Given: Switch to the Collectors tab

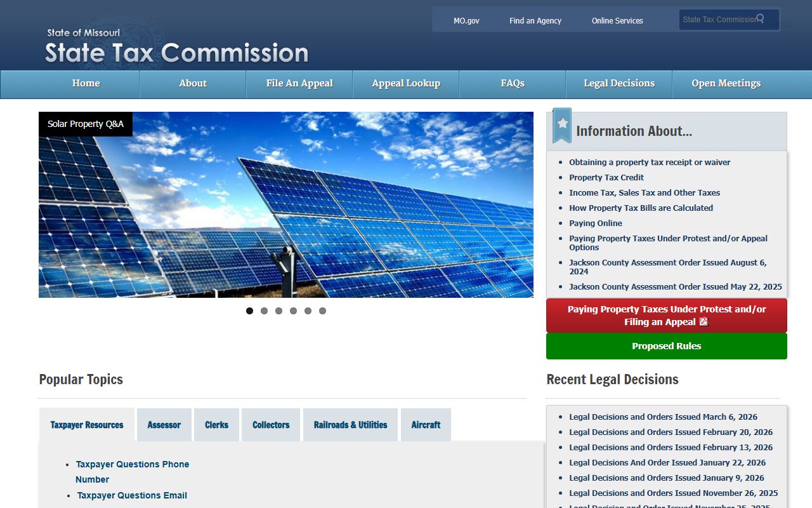Looking at the screenshot, I should [x=271, y=425].
